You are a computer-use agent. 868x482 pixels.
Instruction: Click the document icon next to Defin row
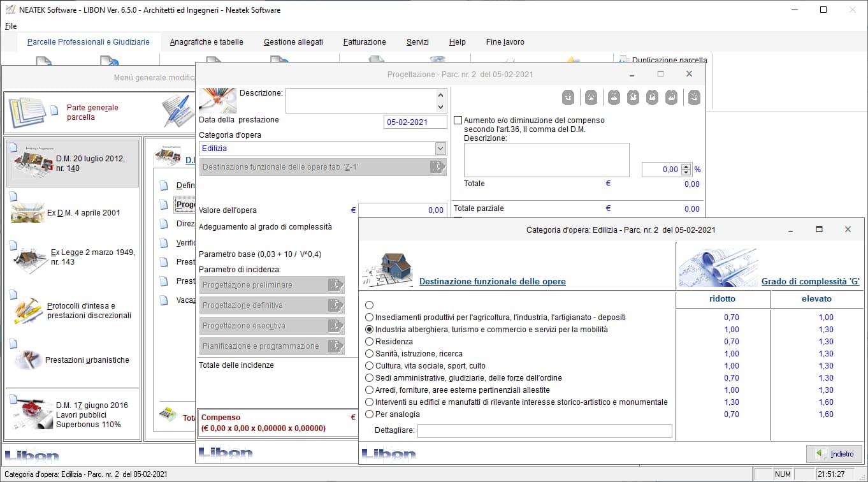pos(164,186)
